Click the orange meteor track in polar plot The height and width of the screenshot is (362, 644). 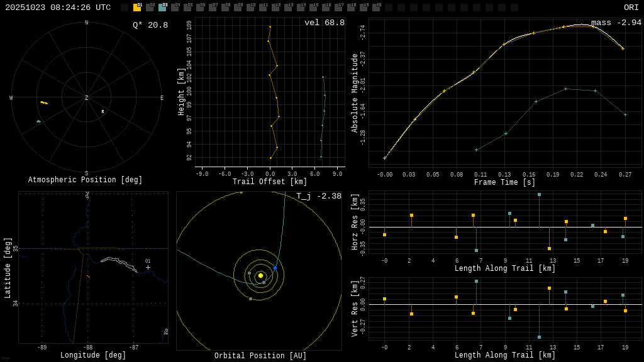click(44, 102)
